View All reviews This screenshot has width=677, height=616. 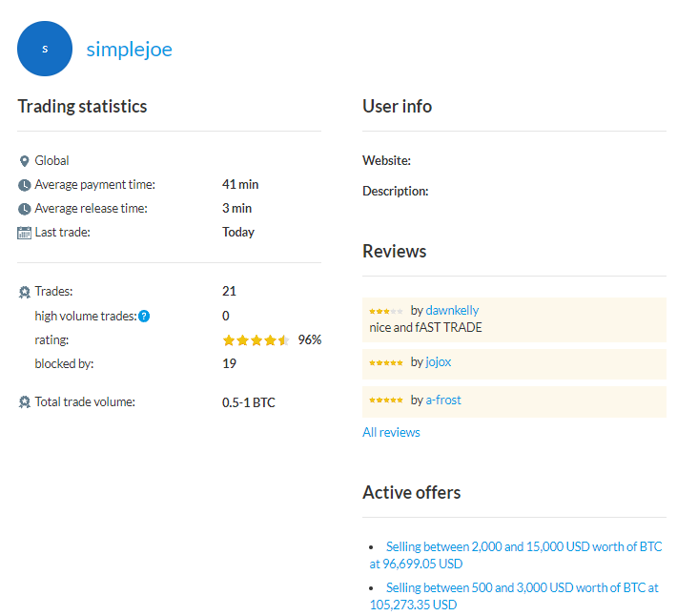[x=391, y=432]
